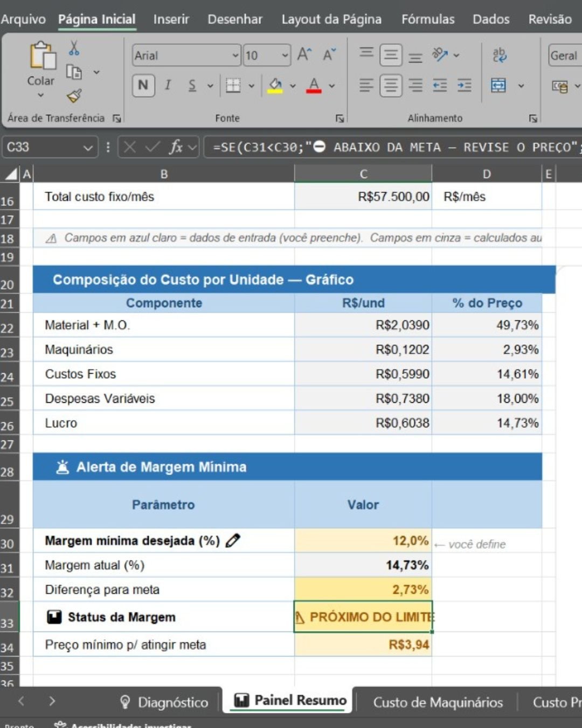Cancel formula entry X button

(129, 147)
